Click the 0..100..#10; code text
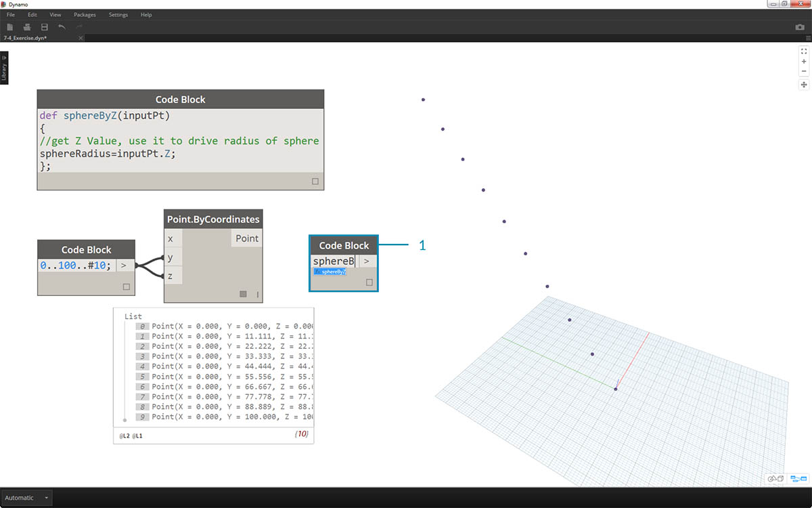Screen dimensions: 812x508 pyautogui.click(x=76, y=266)
